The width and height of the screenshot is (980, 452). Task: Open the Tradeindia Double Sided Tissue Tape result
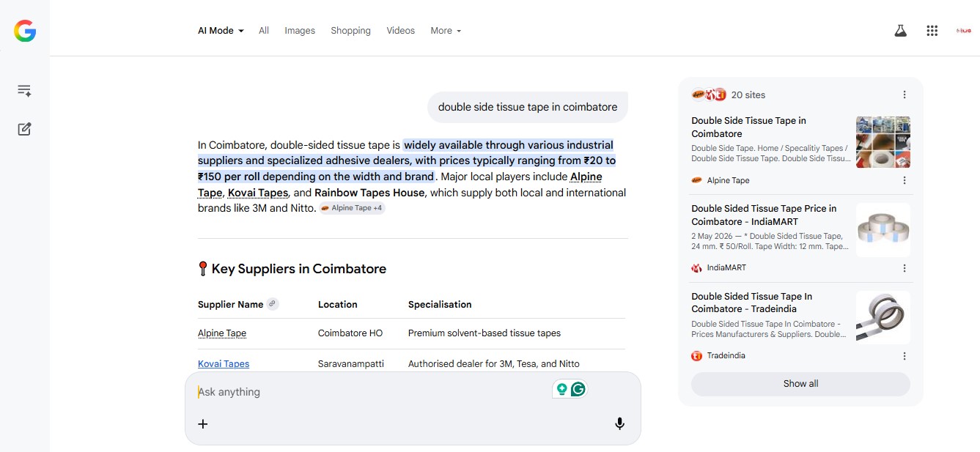click(x=751, y=303)
